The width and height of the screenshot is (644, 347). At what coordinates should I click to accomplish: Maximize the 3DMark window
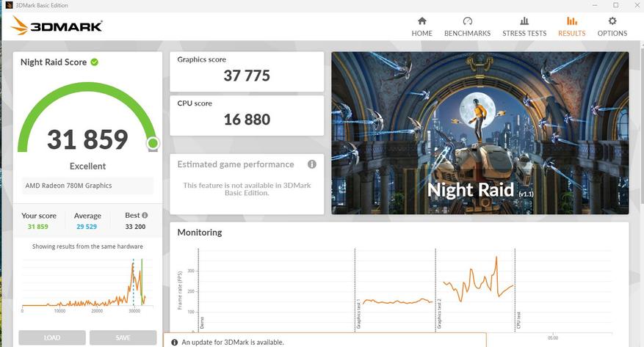click(x=615, y=5)
